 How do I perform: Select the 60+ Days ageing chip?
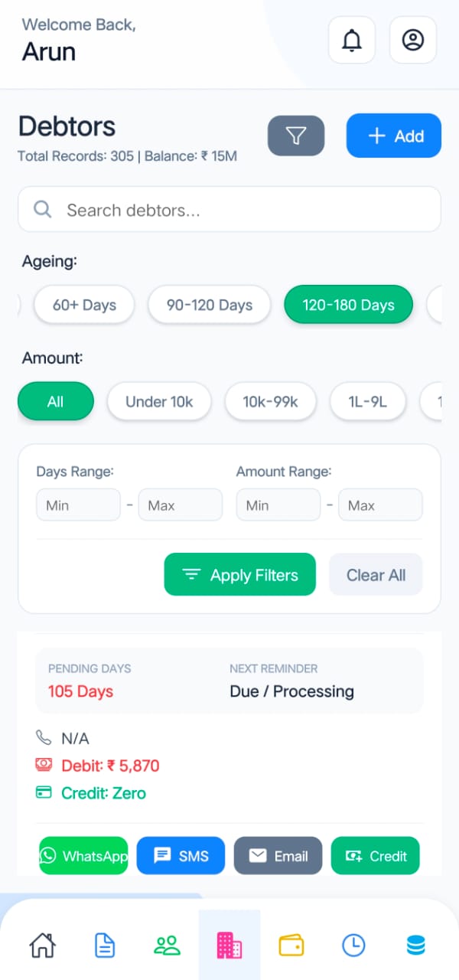point(84,305)
